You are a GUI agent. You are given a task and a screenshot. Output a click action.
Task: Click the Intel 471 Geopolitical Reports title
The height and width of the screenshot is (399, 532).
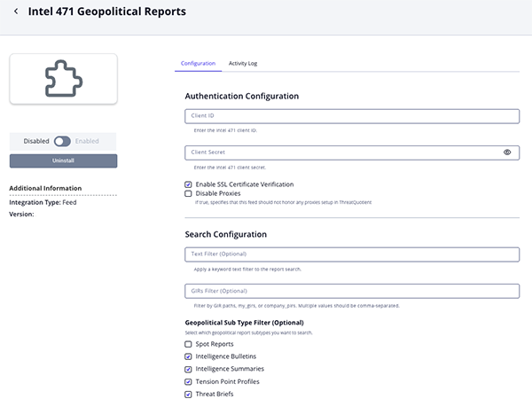[107, 12]
